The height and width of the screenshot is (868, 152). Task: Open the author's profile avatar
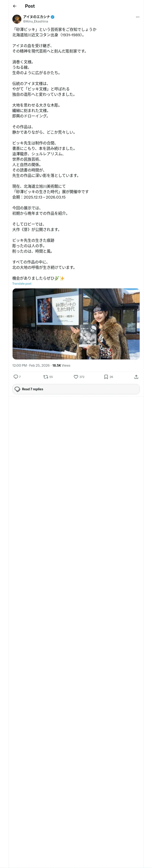pyautogui.click(x=17, y=19)
